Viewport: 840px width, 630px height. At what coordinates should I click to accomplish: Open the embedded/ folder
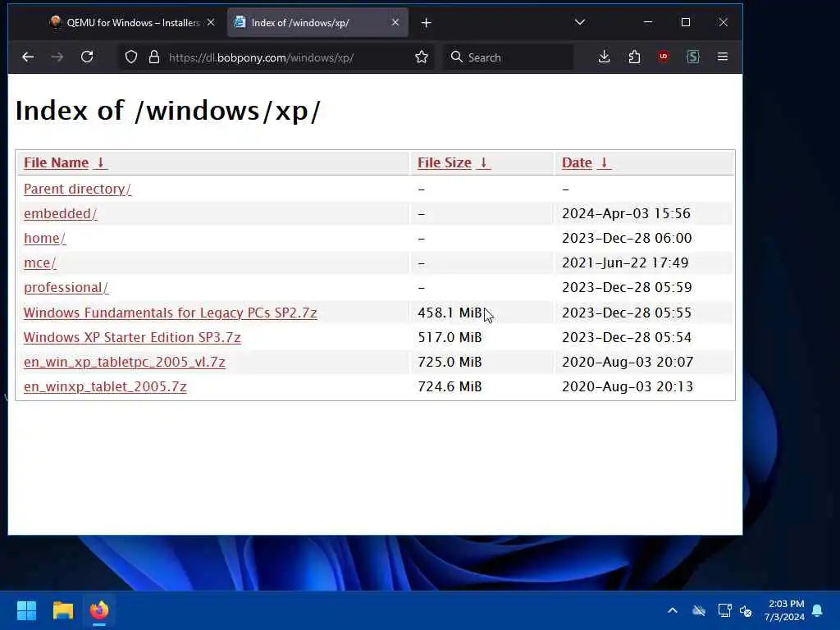[x=60, y=213]
